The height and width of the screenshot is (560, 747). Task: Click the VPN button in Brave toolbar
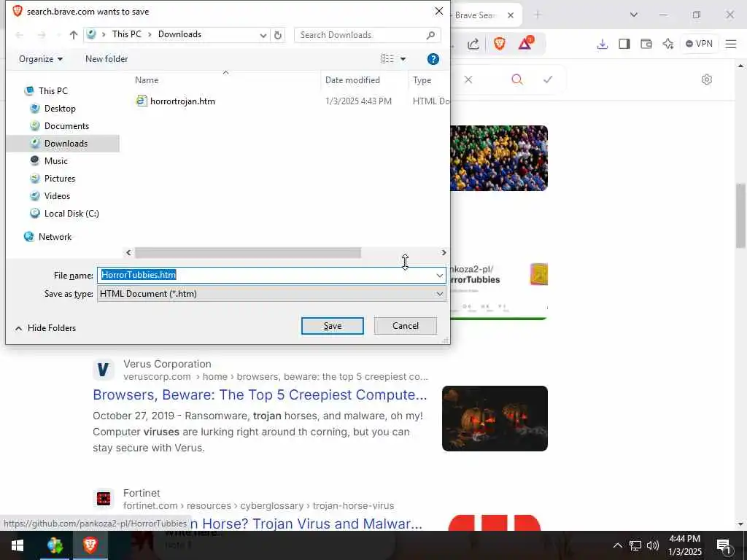pos(699,44)
